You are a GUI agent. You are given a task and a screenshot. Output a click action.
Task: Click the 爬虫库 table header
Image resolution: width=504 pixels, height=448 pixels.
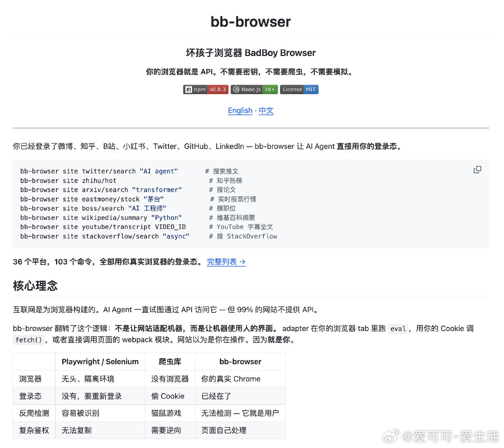tap(170, 361)
